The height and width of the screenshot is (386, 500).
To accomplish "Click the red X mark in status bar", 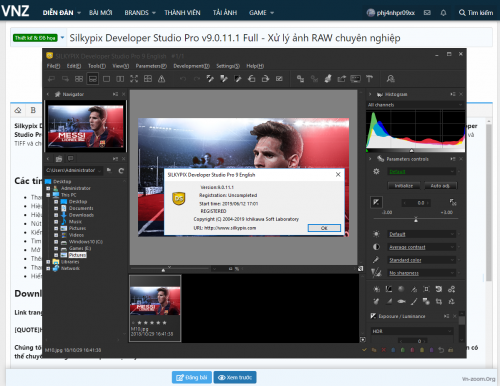I will pyautogui.click(x=383, y=350).
